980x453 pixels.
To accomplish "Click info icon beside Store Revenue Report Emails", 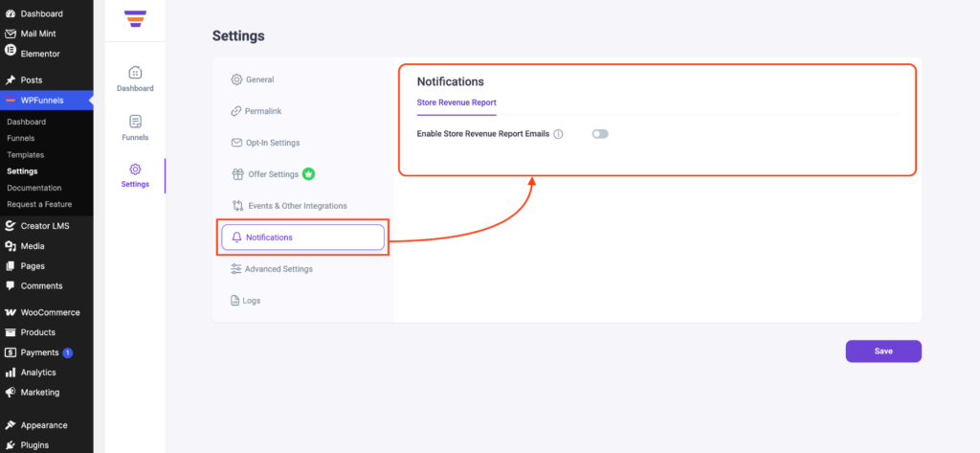I will click(x=558, y=134).
